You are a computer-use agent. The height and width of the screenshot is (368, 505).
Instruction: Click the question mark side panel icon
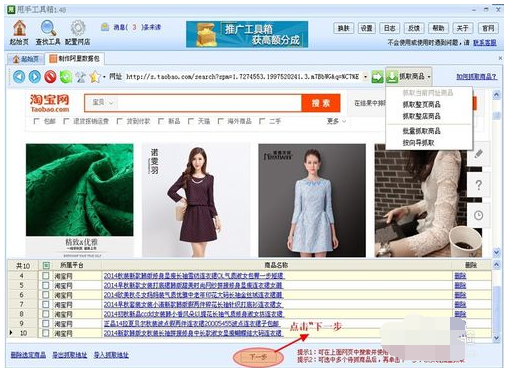(478, 185)
